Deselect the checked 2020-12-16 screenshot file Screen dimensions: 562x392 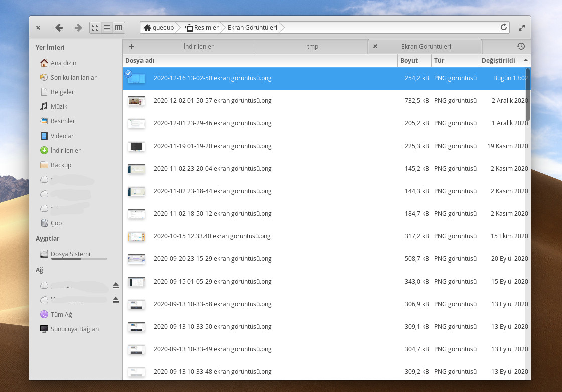[x=128, y=73]
